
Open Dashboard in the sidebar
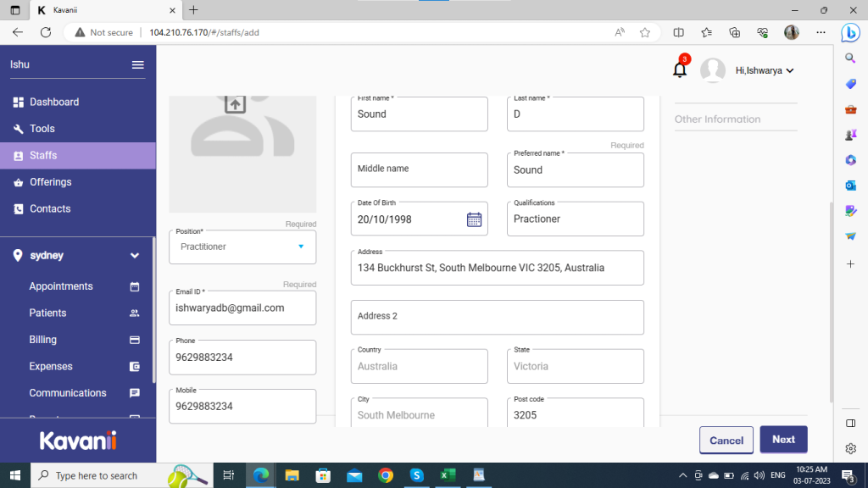54,102
